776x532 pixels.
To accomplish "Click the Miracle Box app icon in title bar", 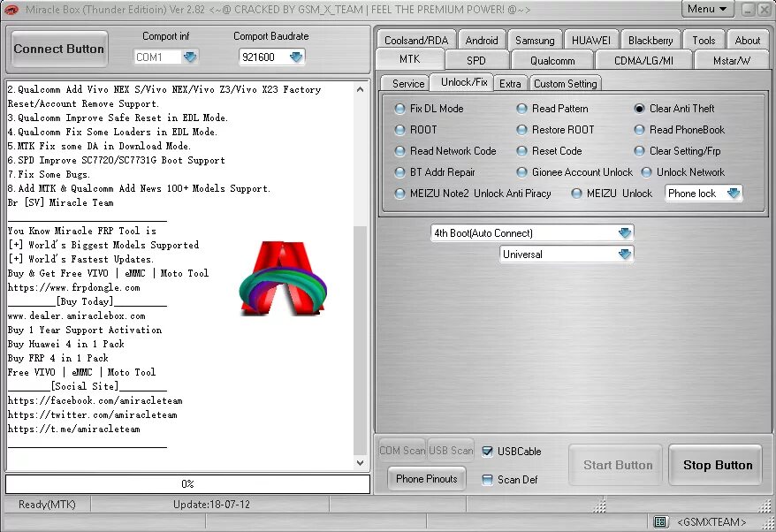I will coord(11,10).
